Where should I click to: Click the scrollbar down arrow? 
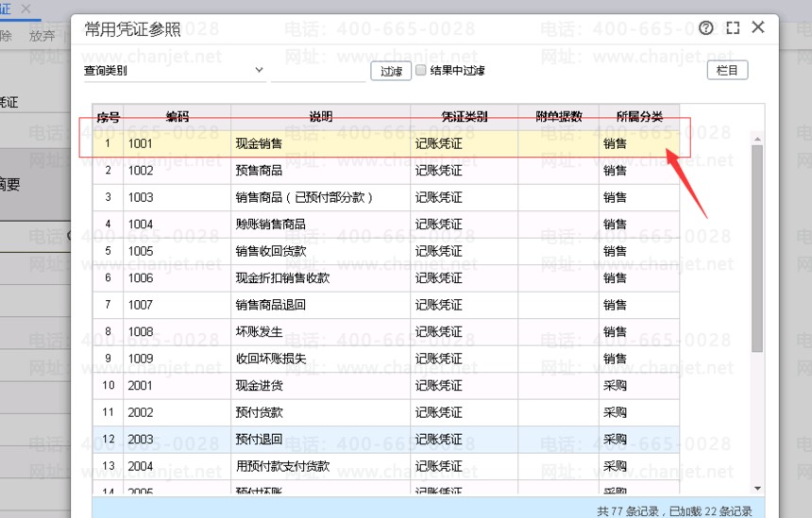point(757,488)
